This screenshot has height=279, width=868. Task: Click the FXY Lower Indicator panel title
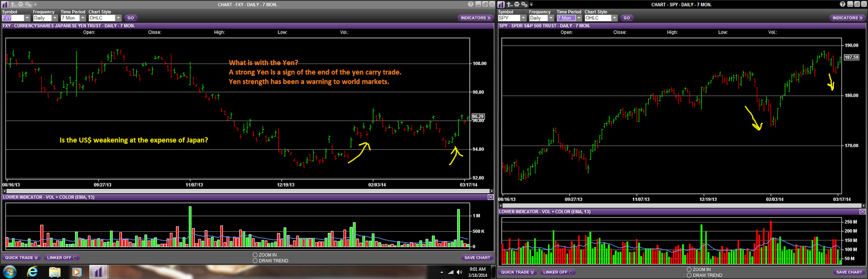coord(49,197)
